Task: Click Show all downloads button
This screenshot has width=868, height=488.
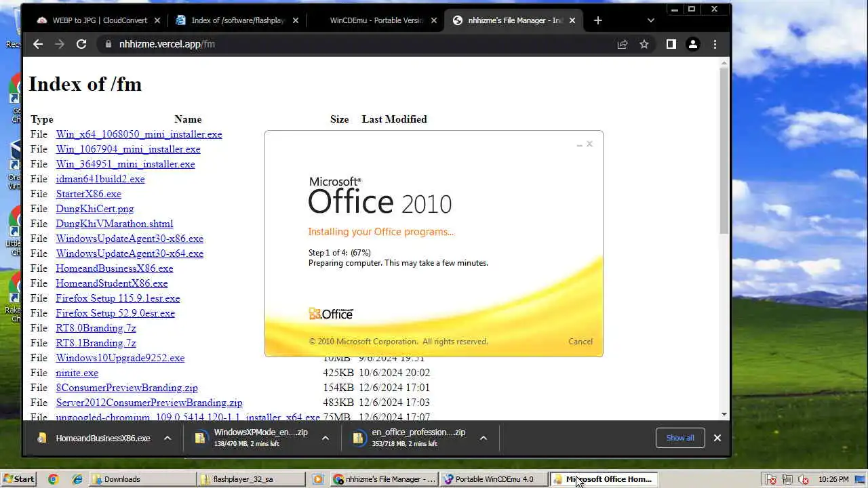Action: (680, 438)
